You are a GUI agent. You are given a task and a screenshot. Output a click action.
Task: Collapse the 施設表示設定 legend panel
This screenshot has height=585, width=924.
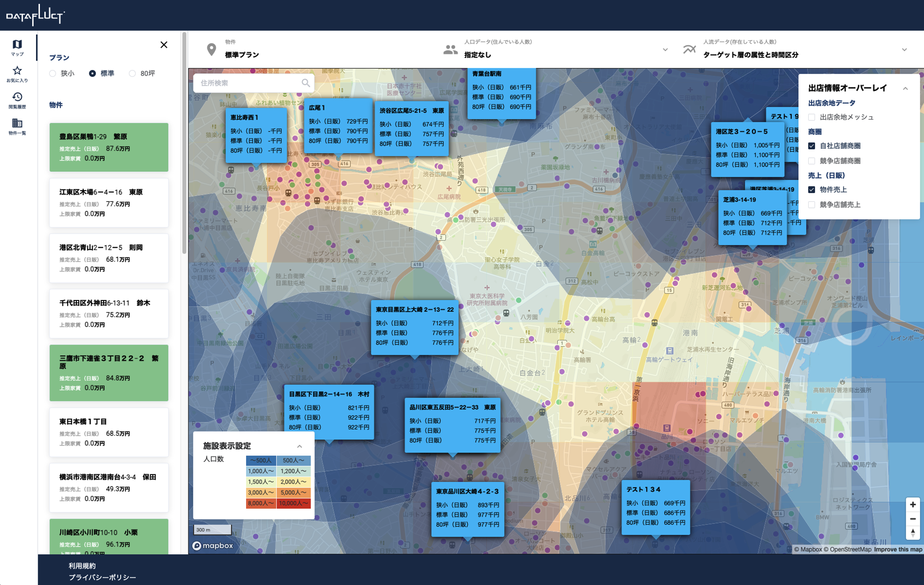(300, 446)
